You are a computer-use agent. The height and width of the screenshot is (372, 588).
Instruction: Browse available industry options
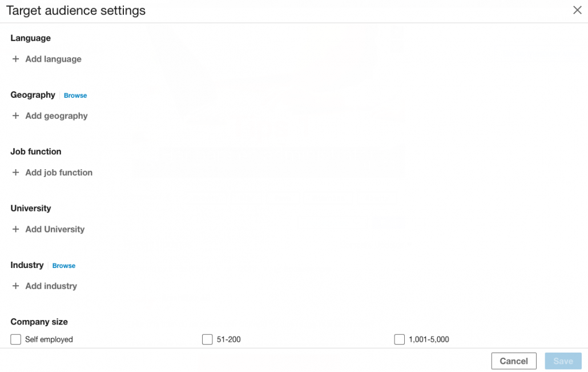click(63, 265)
